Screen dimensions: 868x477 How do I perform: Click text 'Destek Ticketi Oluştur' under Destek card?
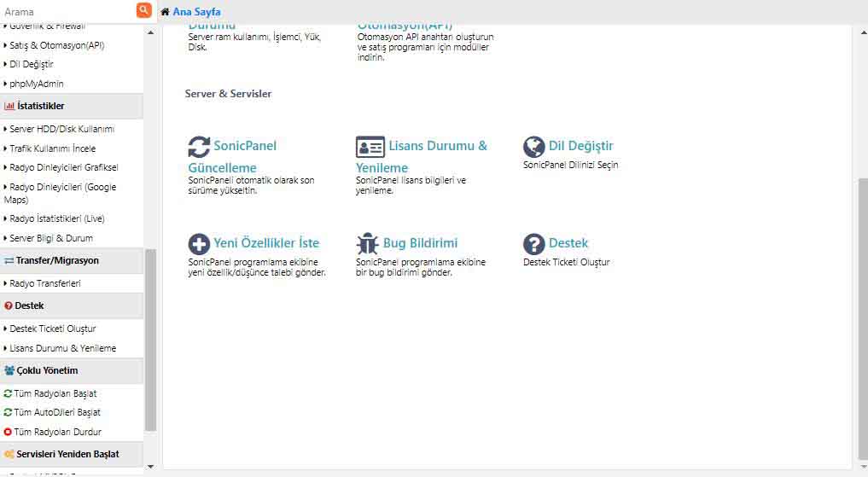[x=567, y=262]
